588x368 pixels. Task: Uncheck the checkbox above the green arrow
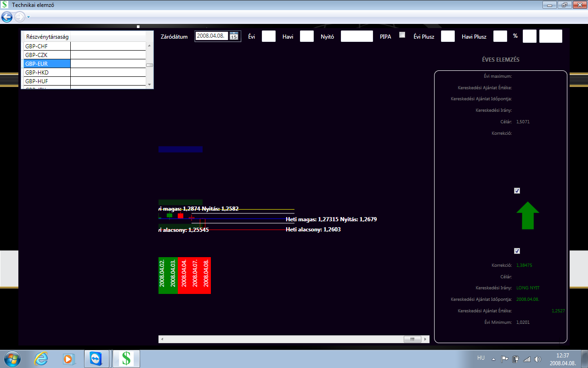click(x=517, y=191)
